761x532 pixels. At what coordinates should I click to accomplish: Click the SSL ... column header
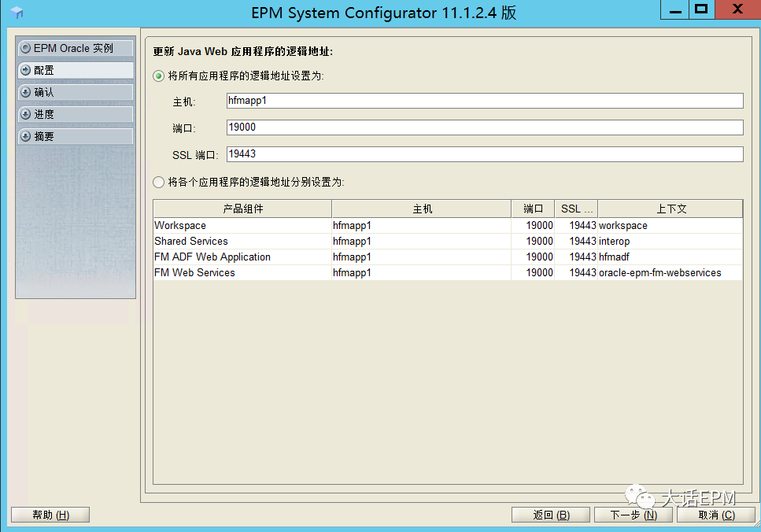point(576,209)
